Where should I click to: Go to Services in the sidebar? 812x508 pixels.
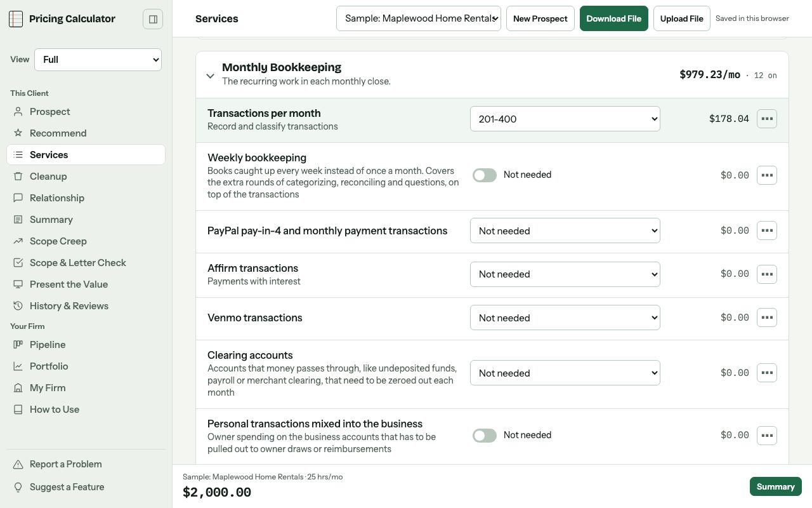[x=86, y=155]
